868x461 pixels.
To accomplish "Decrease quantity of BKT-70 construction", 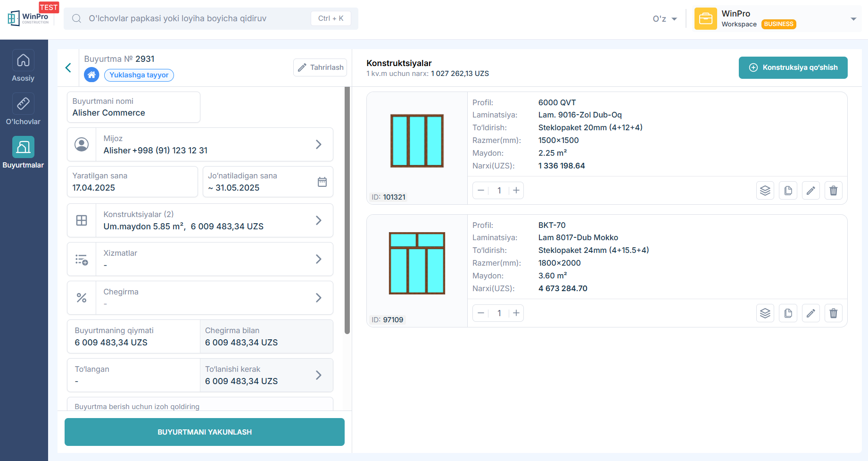I will coord(481,313).
